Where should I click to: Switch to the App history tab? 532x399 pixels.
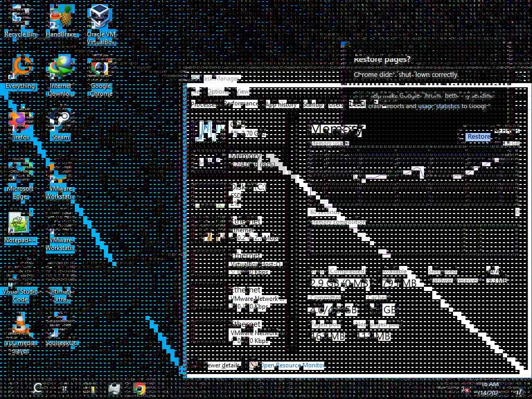click(281, 104)
